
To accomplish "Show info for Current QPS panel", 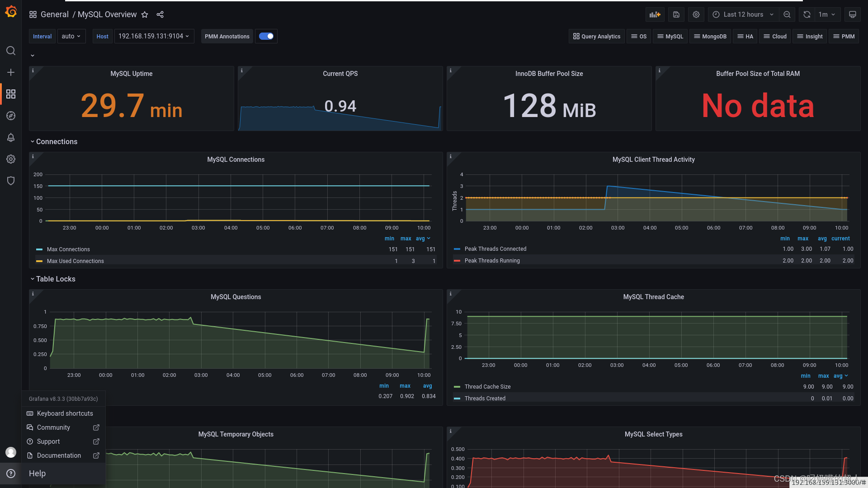I will tap(241, 70).
